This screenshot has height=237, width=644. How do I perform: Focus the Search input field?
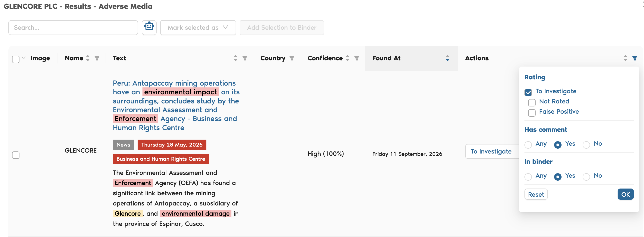tap(73, 27)
